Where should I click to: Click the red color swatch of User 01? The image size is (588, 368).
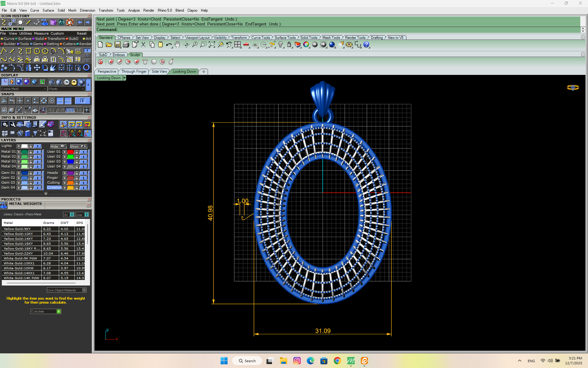(x=70, y=152)
